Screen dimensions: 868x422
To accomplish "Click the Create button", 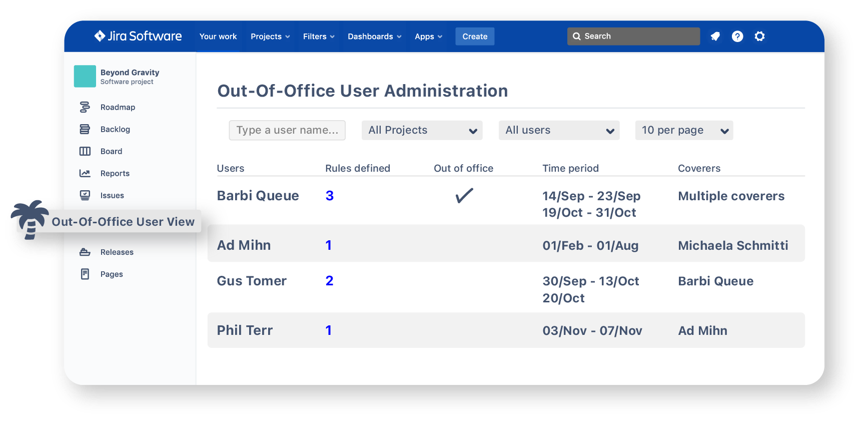I will click(x=475, y=37).
